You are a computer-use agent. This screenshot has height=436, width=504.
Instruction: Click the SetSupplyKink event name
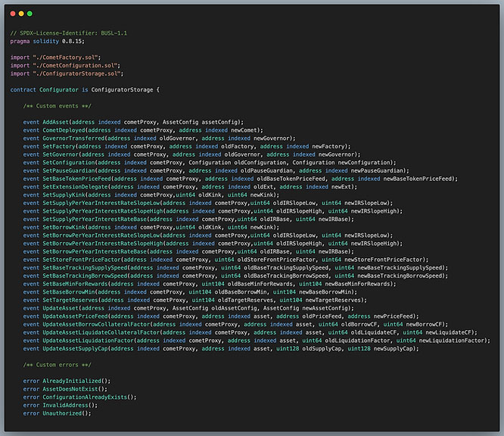point(64,195)
